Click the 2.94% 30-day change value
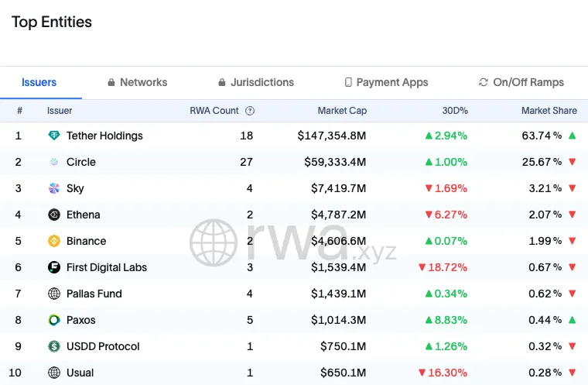 point(451,136)
